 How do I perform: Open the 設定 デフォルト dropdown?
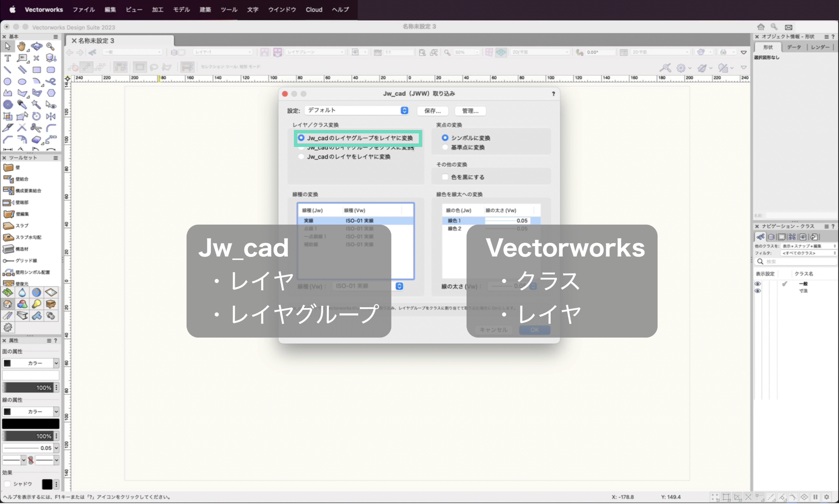tap(356, 111)
